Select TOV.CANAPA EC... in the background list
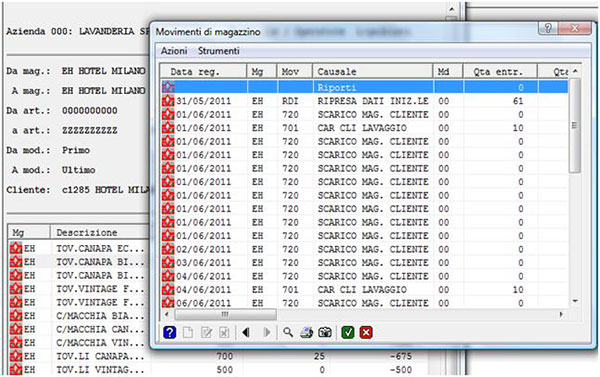Screen dimensions: 600x377 coord(101,248)
